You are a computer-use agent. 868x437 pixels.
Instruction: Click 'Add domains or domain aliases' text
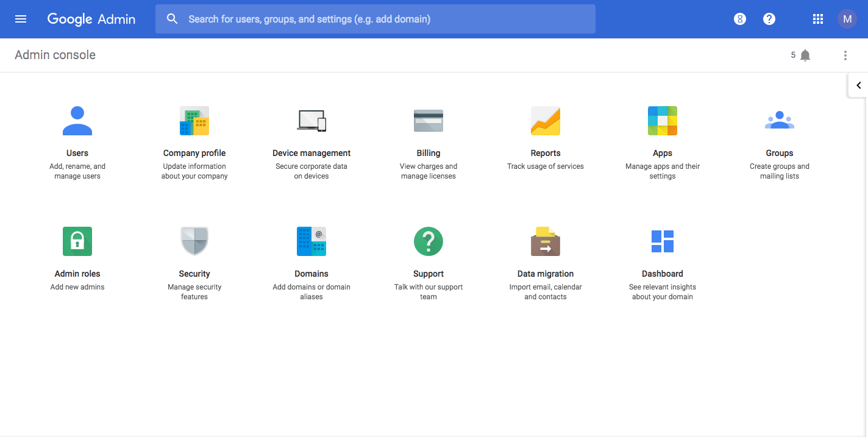pyautogui.click(x=311, y=292)
